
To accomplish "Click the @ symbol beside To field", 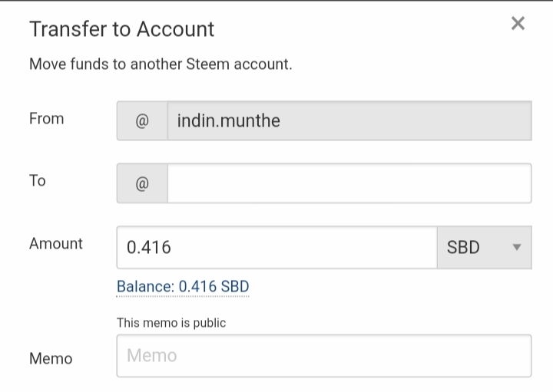I will pos(142,184).
